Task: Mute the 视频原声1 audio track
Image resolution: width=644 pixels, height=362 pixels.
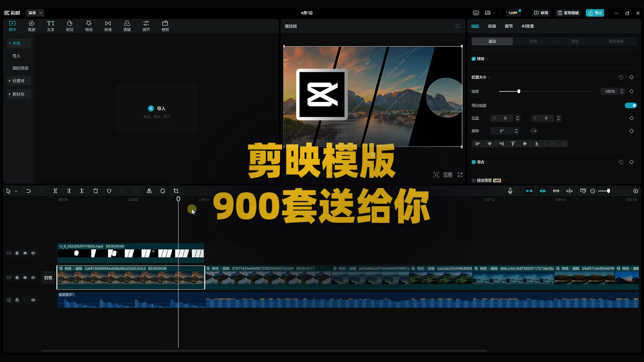Action: [33, 300]
